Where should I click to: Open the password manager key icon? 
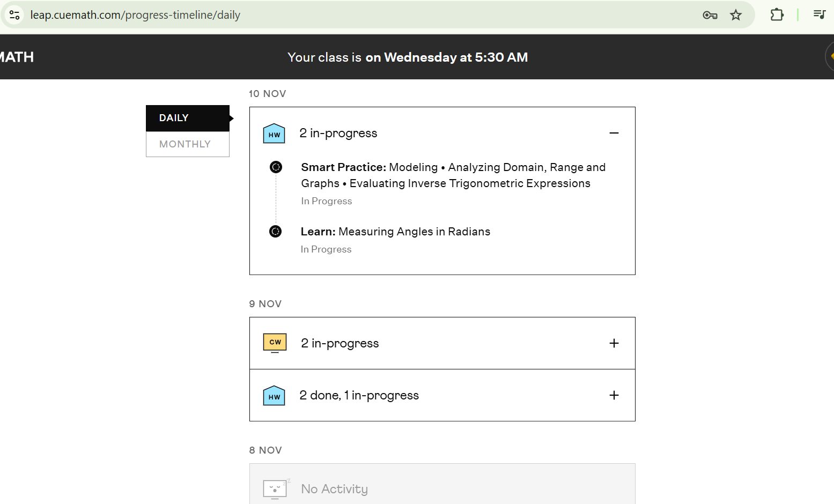(x=710, y=15)
